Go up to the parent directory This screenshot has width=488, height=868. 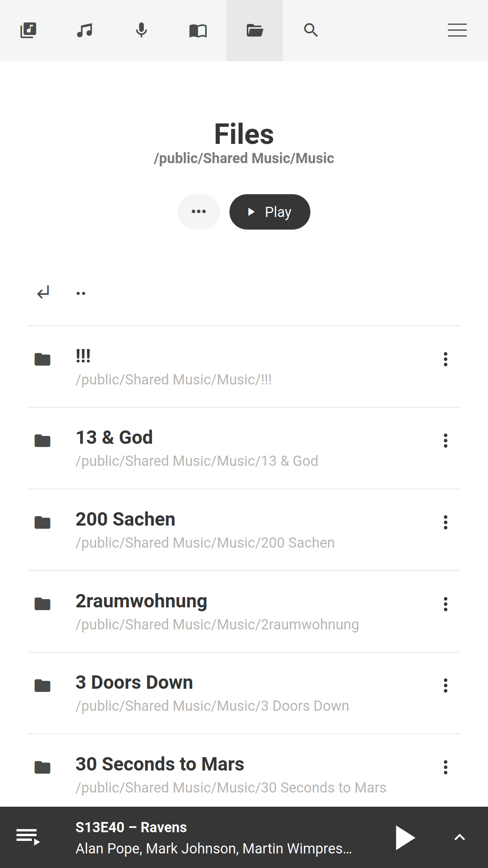pyautogui.click(x=81, y=293)
